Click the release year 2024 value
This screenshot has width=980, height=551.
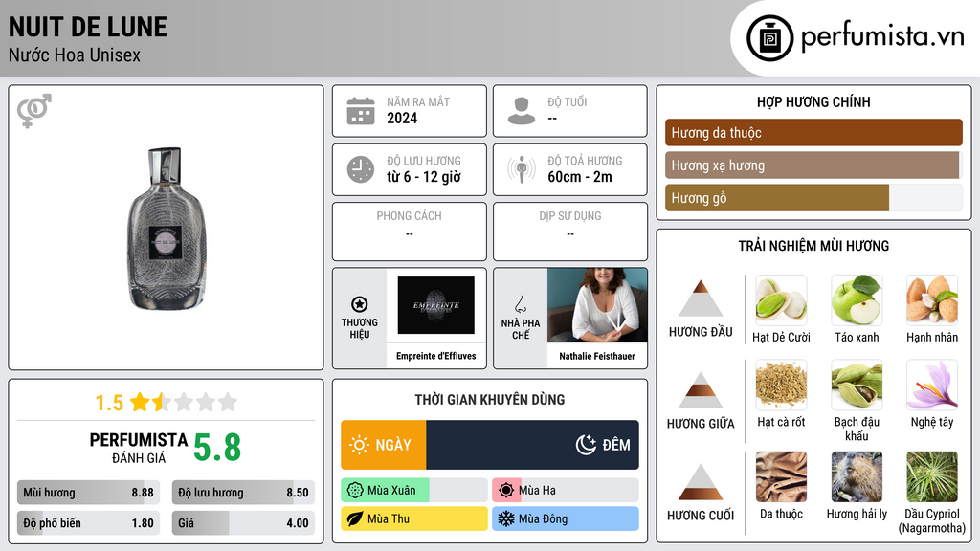(402, 118)
